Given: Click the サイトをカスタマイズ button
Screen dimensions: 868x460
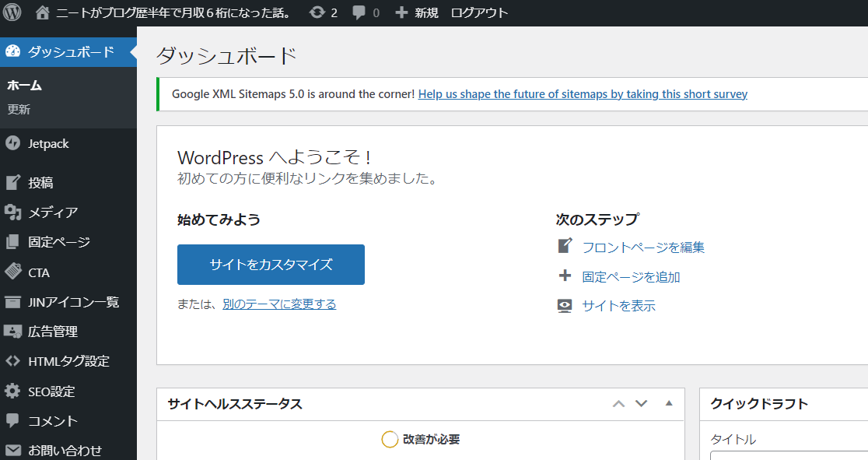Looking at the screenshot, I should tap(271, 265).
